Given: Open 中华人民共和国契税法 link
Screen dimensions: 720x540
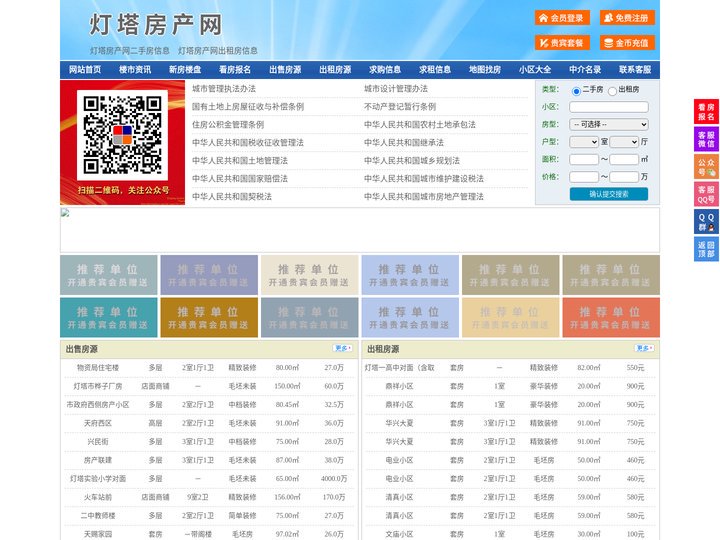Looking at the screenshot, I should click(232, 197).
